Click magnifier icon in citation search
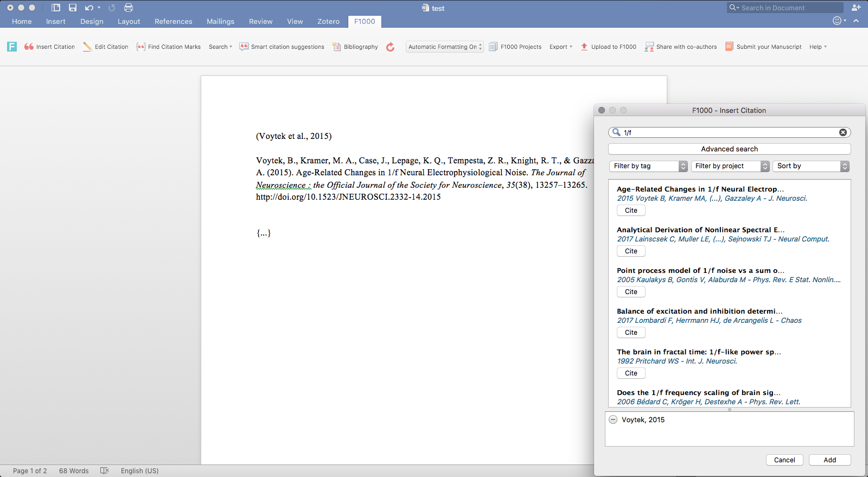Image resolution: width=868 pixels, height=477 pixels. (616, 132)
